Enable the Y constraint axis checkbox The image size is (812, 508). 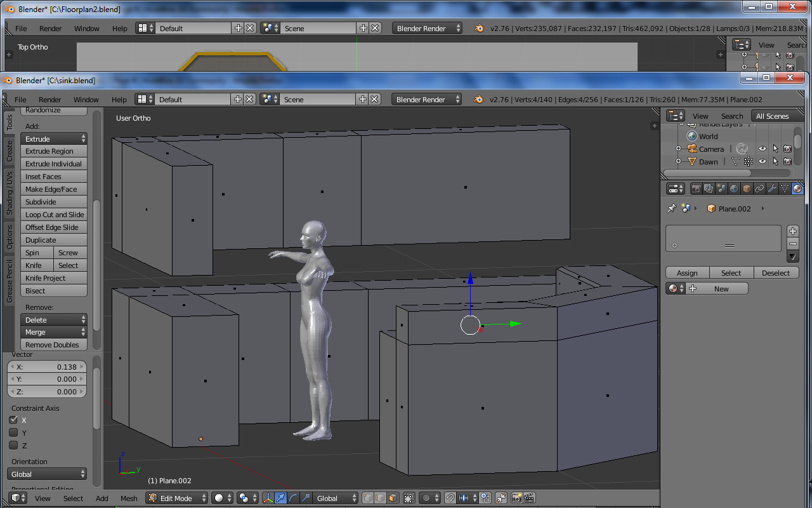tap(13, 432)
